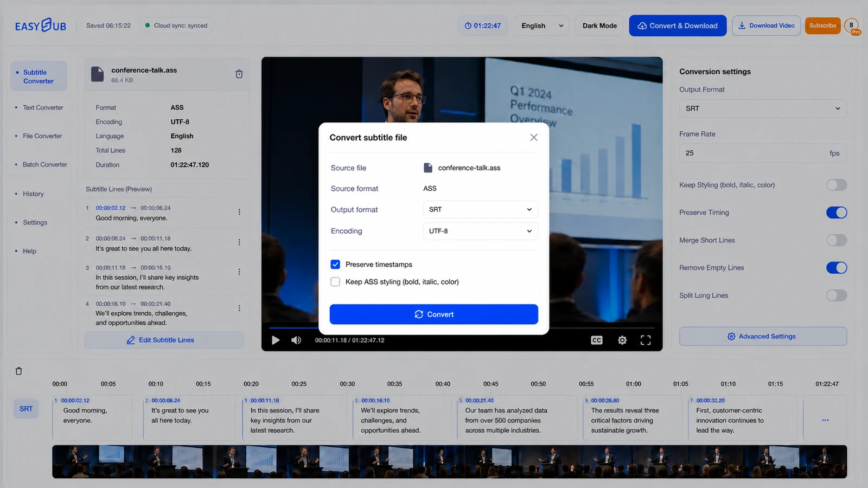
Task: Click Download Video button
Action: 766,25
